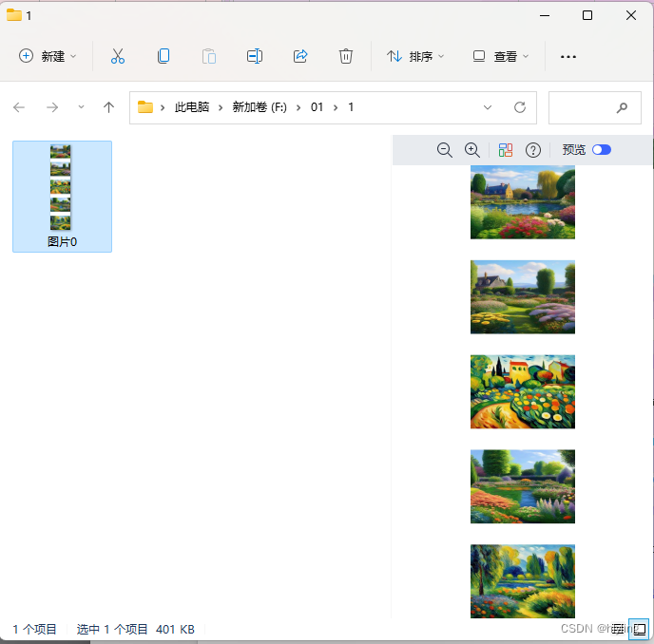
Task: Open the preview help question icon
Action: tap(533, 150)
